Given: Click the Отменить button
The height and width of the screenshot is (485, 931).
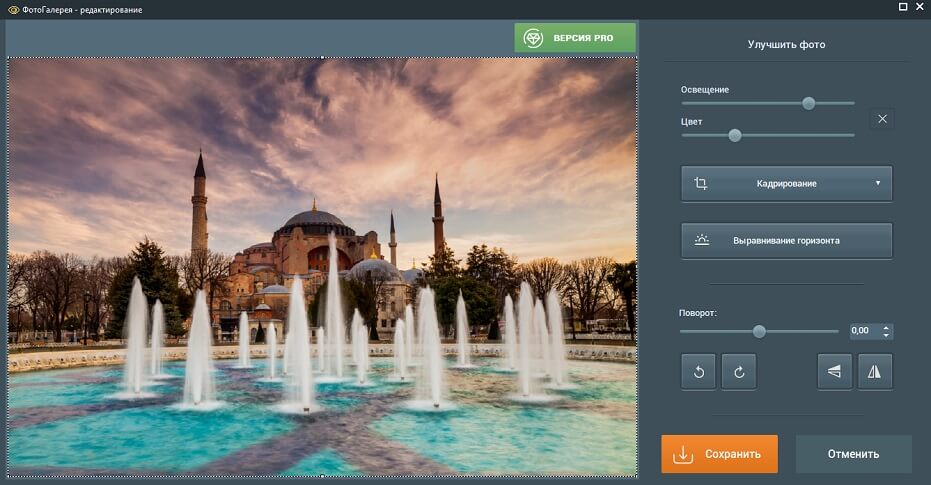Looking at the screenshot, I should click(853, 454).
